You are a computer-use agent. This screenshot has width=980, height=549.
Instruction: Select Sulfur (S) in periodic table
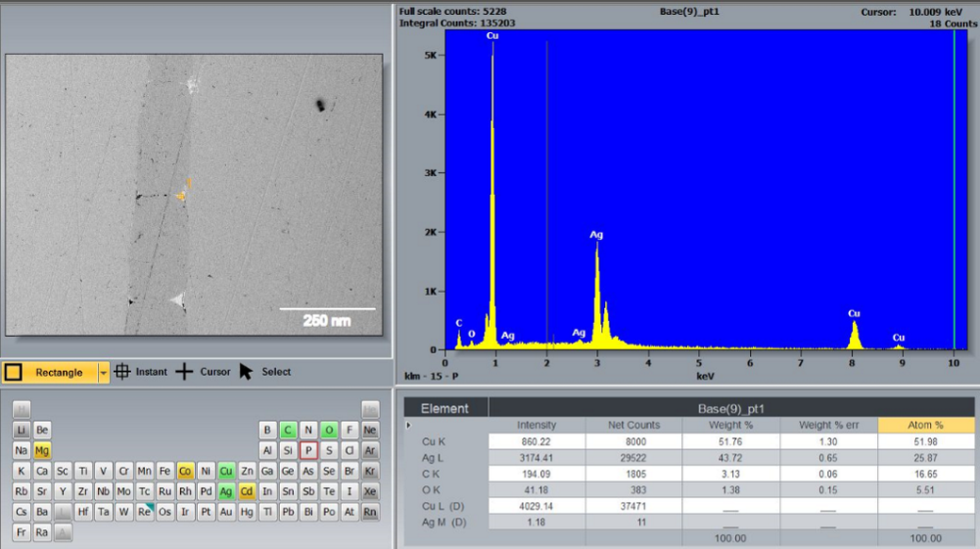329,451
